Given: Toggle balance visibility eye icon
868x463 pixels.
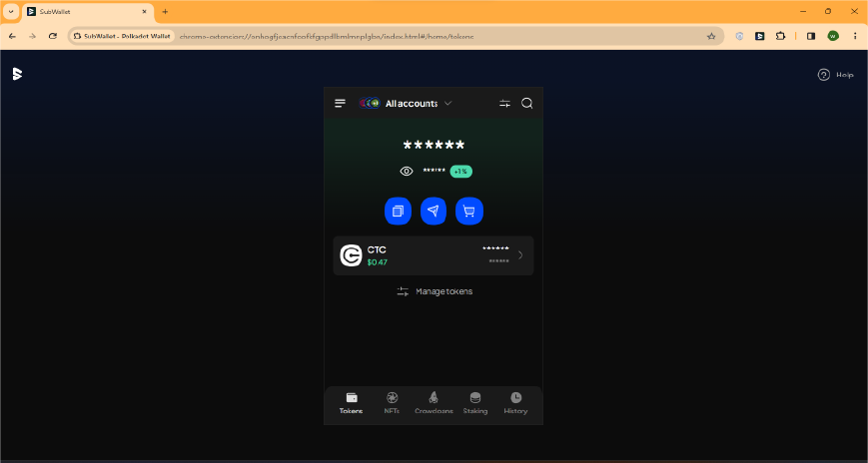Looking at the screenshot, I should [x=407, y=172].
